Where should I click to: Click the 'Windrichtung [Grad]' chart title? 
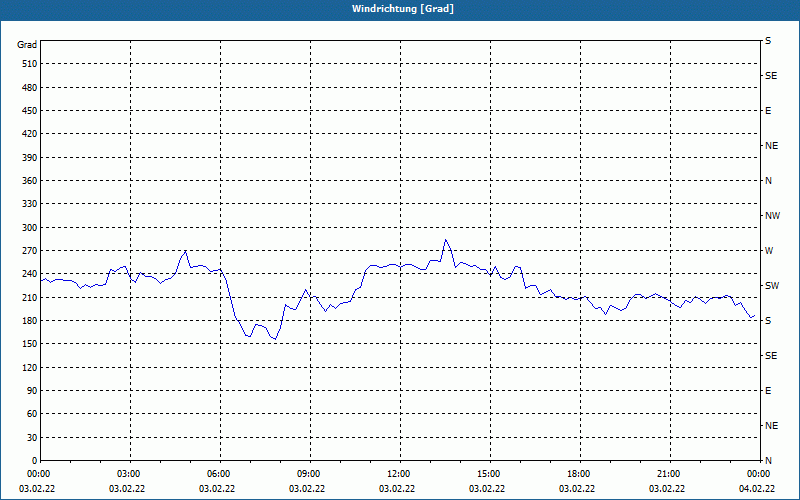click(x=403, y=9)
